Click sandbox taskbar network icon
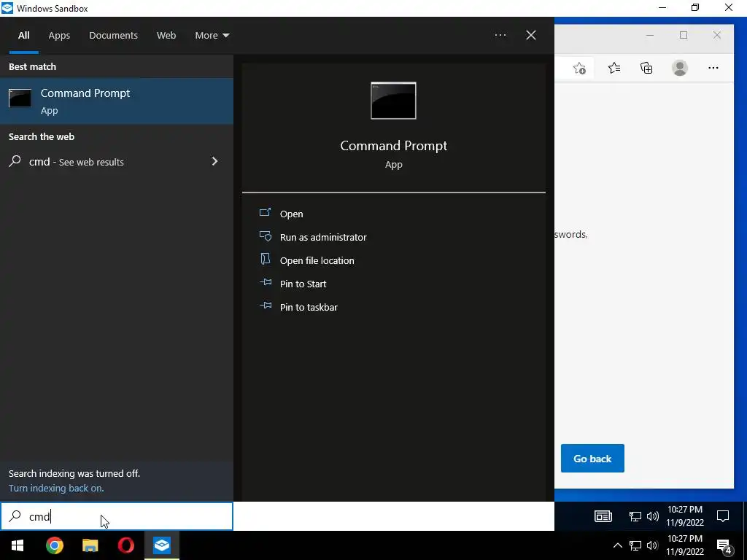This screenshot has width=747, height=560. tap(635, 516)
